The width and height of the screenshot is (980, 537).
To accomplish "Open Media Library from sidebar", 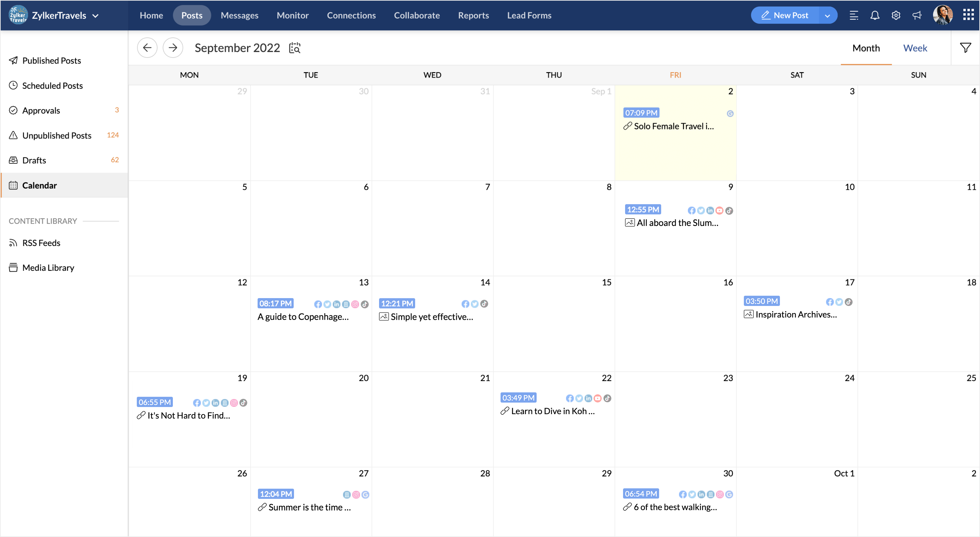I will (x=48, y=267).
